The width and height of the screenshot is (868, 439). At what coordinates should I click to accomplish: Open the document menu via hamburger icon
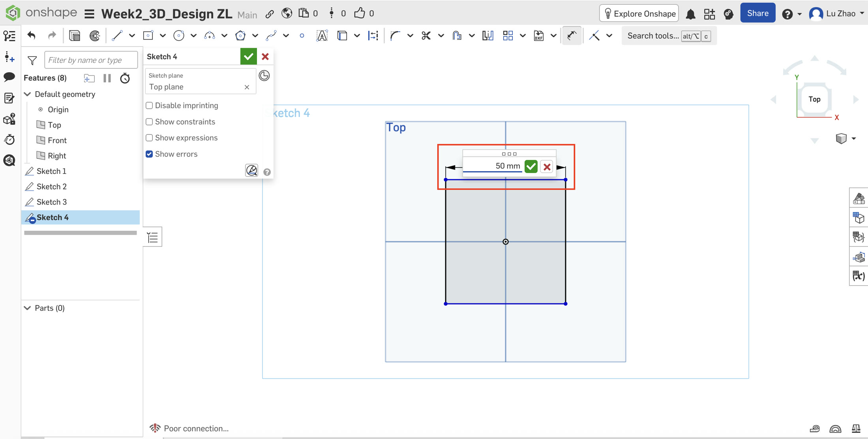click(89, 13)
